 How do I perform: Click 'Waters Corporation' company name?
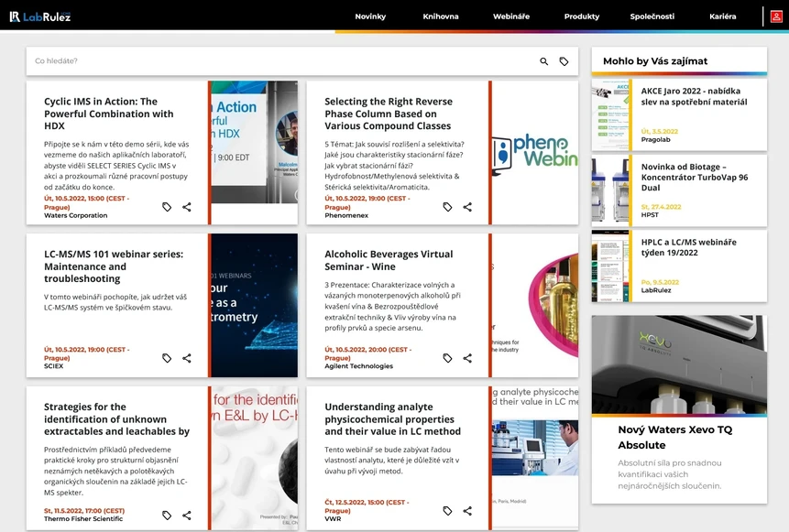coord(75,215)
